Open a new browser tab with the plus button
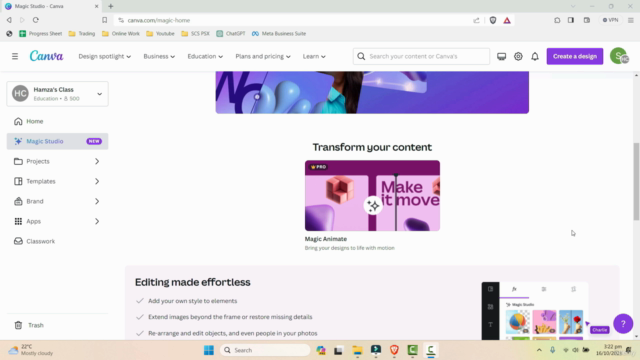Screen dimensions: 640x360 pos(111,6)
